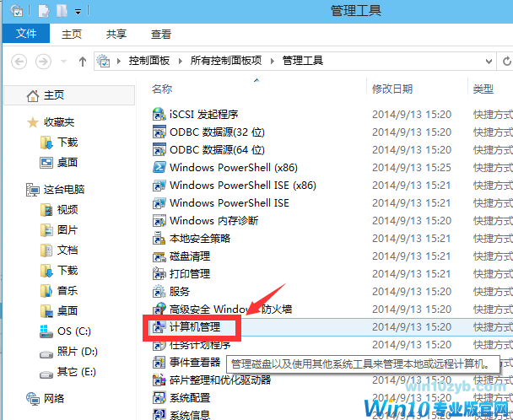
Task: Click the new folder icon in title bar
Action: coord(62,11)
